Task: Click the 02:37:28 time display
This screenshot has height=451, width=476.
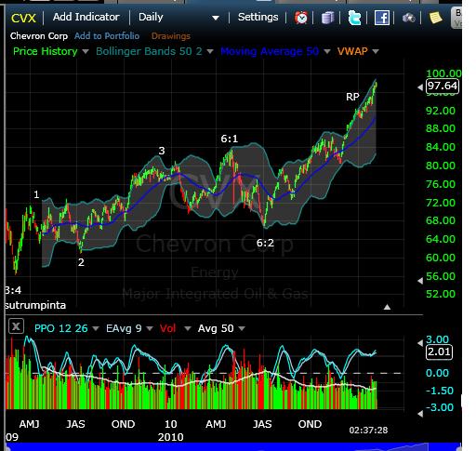Action: (368, 431)
